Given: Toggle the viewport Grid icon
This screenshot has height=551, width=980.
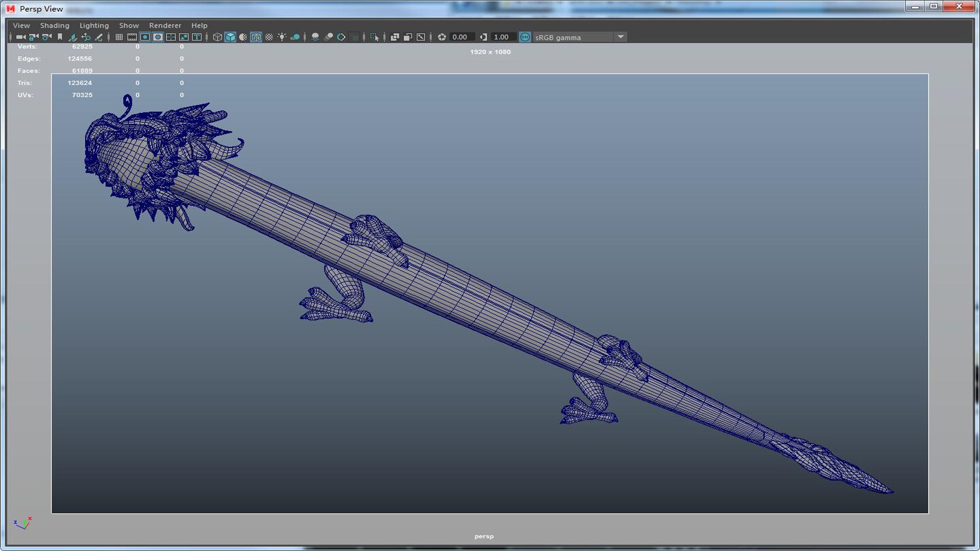Looking at the screenshot, I should (119, 37).
